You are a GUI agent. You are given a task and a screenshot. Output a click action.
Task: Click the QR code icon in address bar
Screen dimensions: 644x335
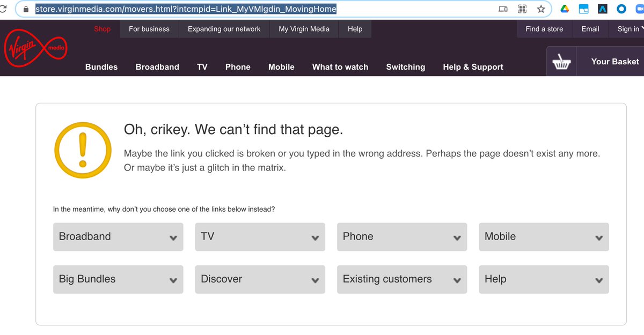tap(522, 9)
